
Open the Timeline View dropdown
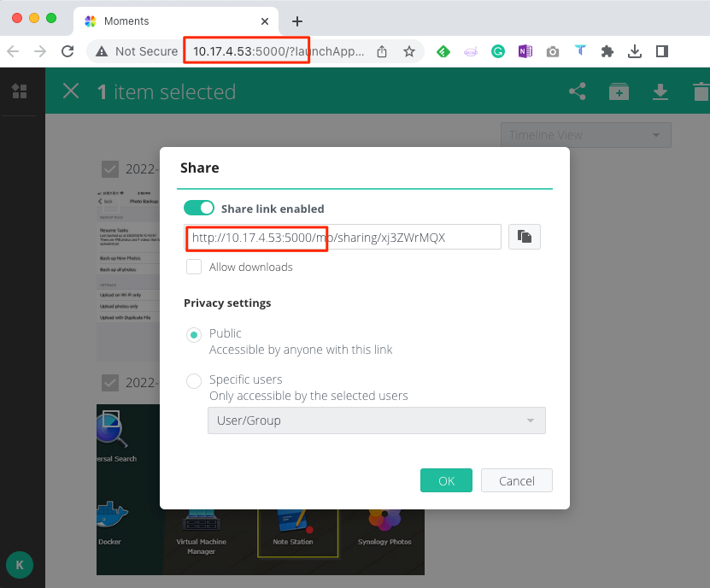[585, 134]
